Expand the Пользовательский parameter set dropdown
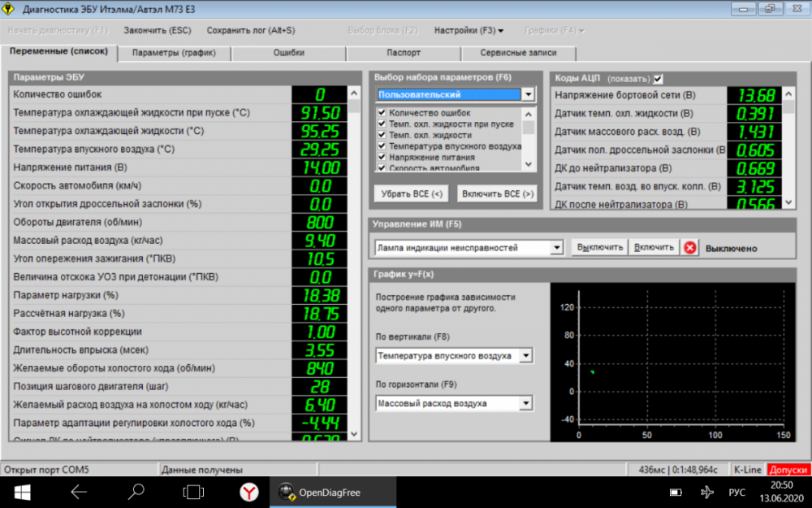Screen dimensions: 812x508 point(528,95)
